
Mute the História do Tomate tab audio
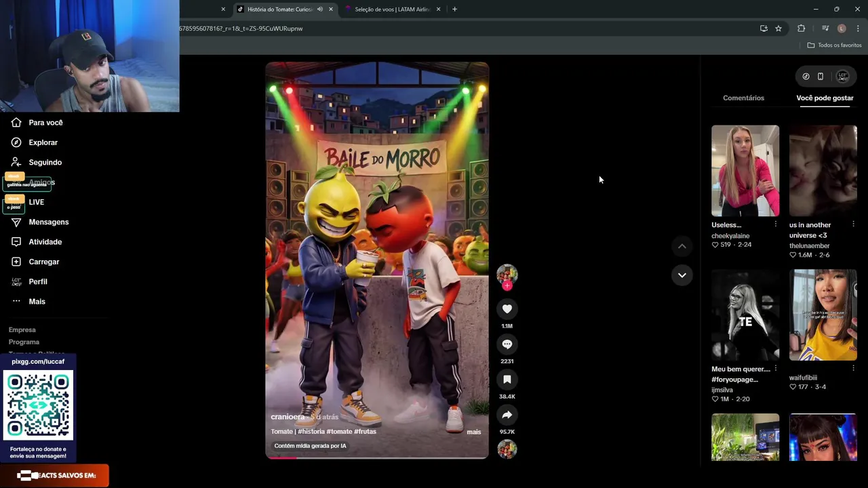coord(319,9)
